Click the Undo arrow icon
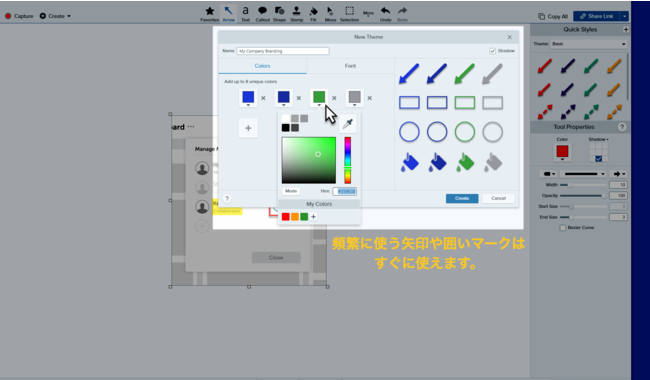The height and width of the screenshot is (380, 650). pos(386,14)
